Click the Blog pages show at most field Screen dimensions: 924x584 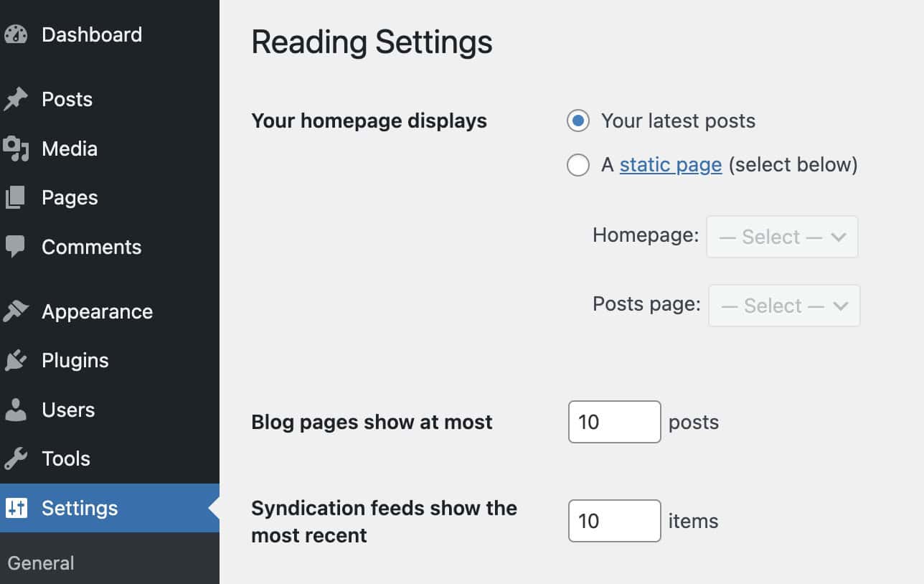click(614, 422)
